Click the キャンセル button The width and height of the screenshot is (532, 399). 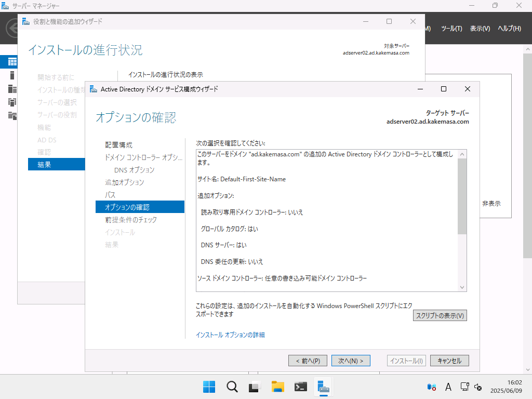pyautogui.click(x=449, y=361)
